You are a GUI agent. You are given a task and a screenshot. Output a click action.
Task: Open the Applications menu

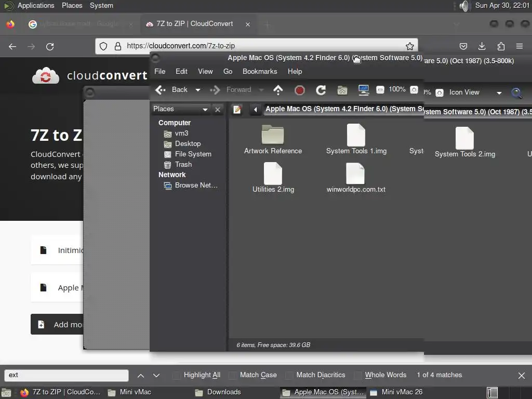(36, 5)
